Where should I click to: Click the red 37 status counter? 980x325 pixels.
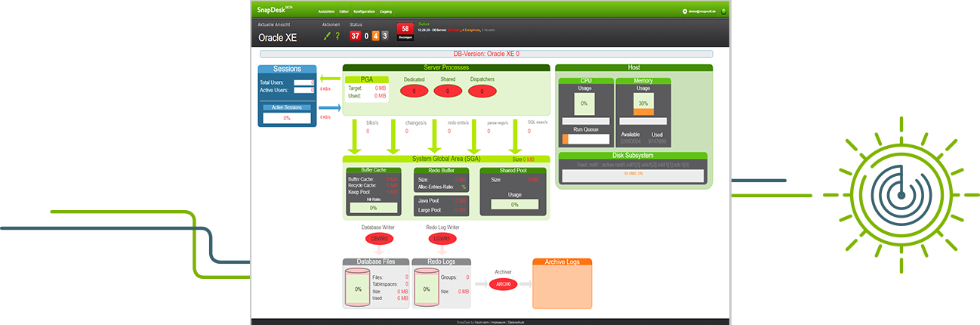point(355,36)
